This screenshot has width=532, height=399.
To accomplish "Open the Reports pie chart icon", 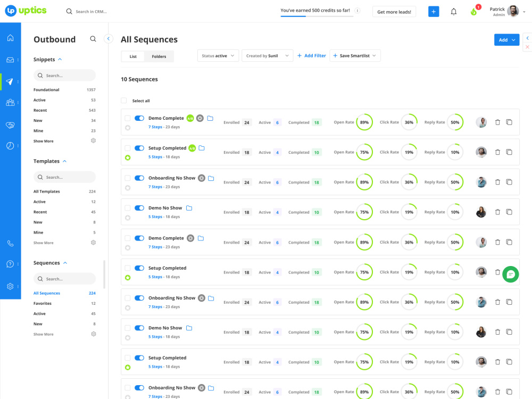I will pyautogui.click(x=10, y=146).
